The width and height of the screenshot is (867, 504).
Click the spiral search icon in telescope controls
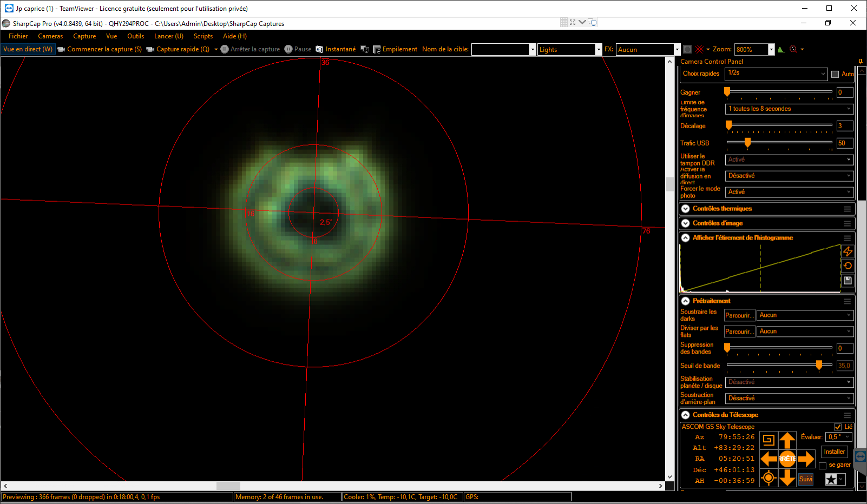point(769,440)
